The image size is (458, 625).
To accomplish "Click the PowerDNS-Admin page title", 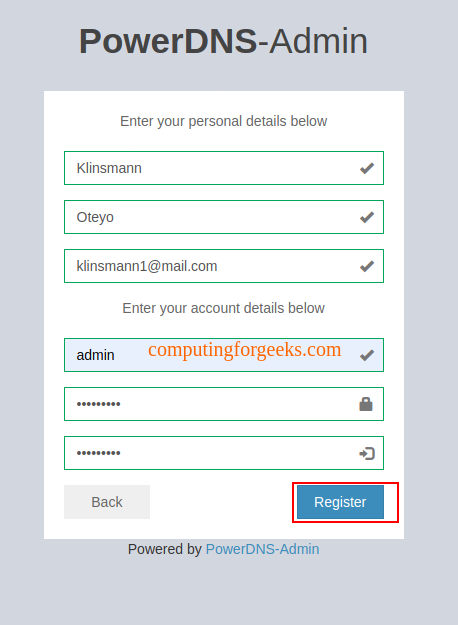I will [x=223, y=41].
